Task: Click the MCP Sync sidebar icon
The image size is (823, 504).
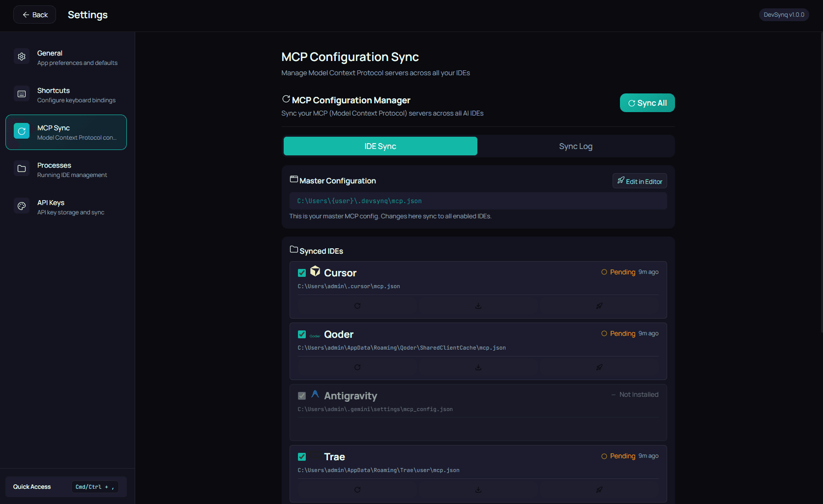Action: tap(22, 131)
